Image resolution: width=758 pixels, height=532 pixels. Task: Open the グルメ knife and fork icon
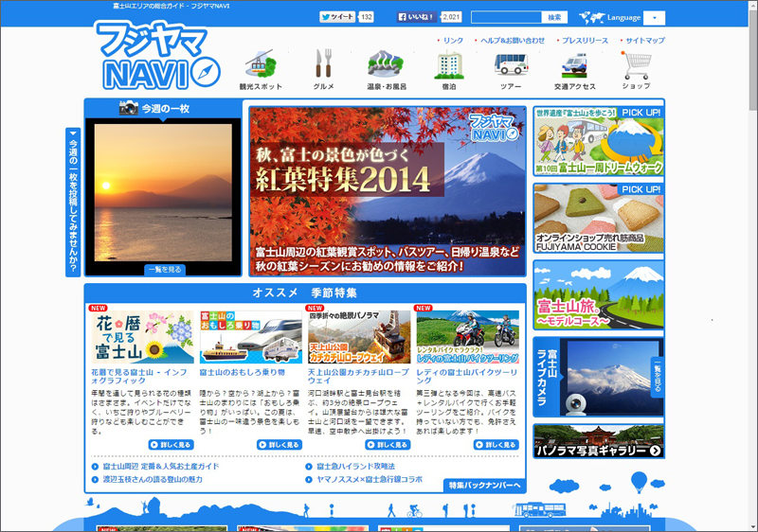323,63
